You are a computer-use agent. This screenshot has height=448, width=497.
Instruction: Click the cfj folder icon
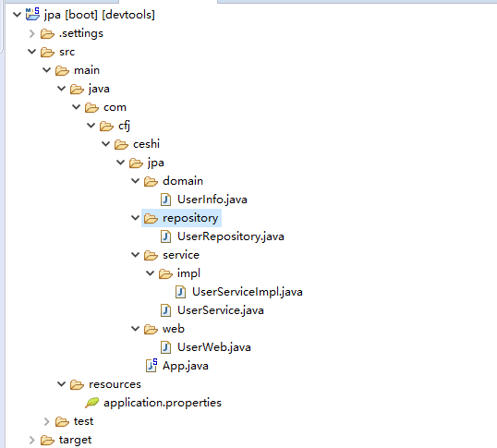[106, 126]
